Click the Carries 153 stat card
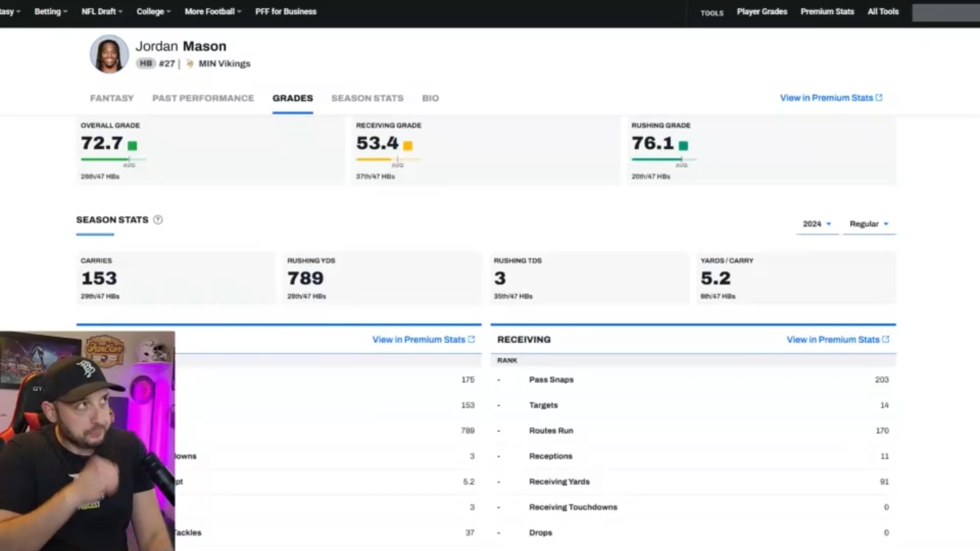 tap(176, 278)
